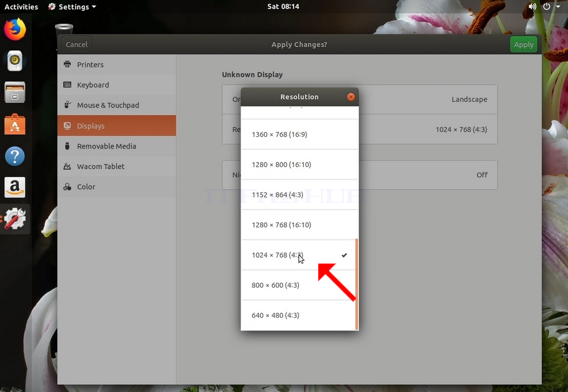This screenshot has width=568, height=392.
Task: Open Ubuntu Software from the dock
Action: (15, 124)
